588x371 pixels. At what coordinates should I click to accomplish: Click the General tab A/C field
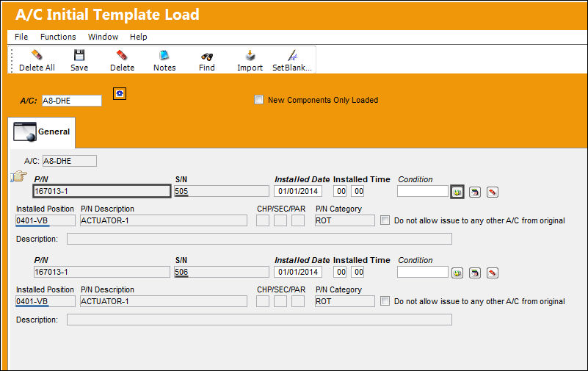point(70,161)
